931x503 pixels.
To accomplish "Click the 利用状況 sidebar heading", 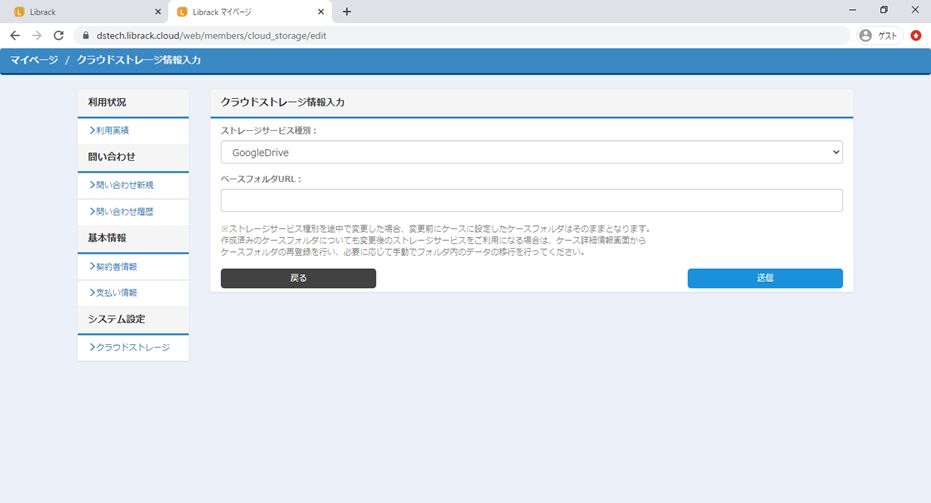I will [x=107, y=102].
